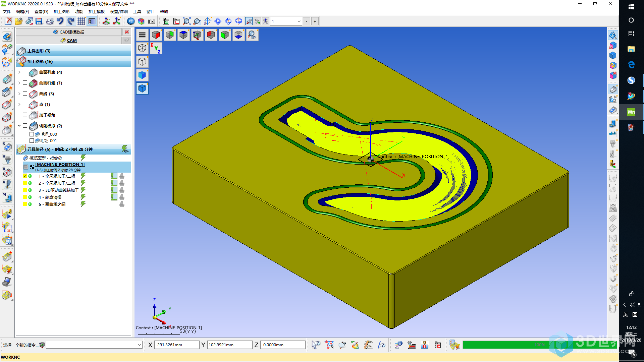Image resolution: width=644 pixels, height=362 pixels.
Task: Toggle checkbox for toolpath 2 - 全局粗加工/二粗
Action: 25,183
